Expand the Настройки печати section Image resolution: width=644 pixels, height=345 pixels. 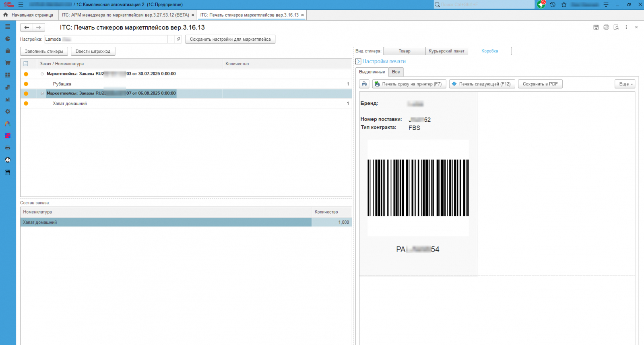click(x=384, y=61)
